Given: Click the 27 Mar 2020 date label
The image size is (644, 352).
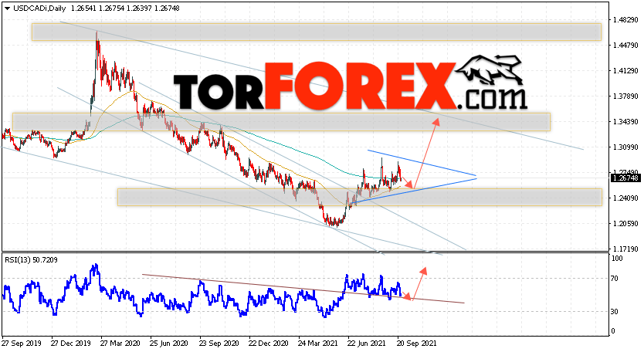Looking at the screenshot, I should 120,343.
